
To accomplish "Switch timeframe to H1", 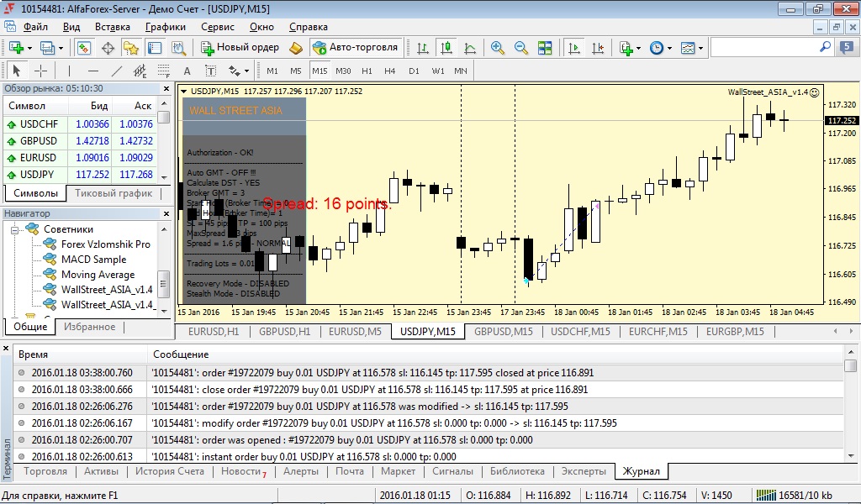I will point(367,71).
